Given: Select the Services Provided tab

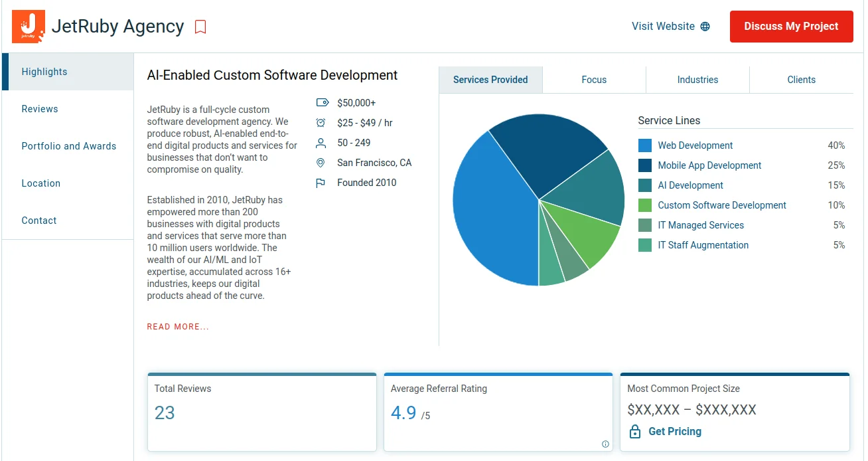Looking at the screenshot, I should (490, 80).
